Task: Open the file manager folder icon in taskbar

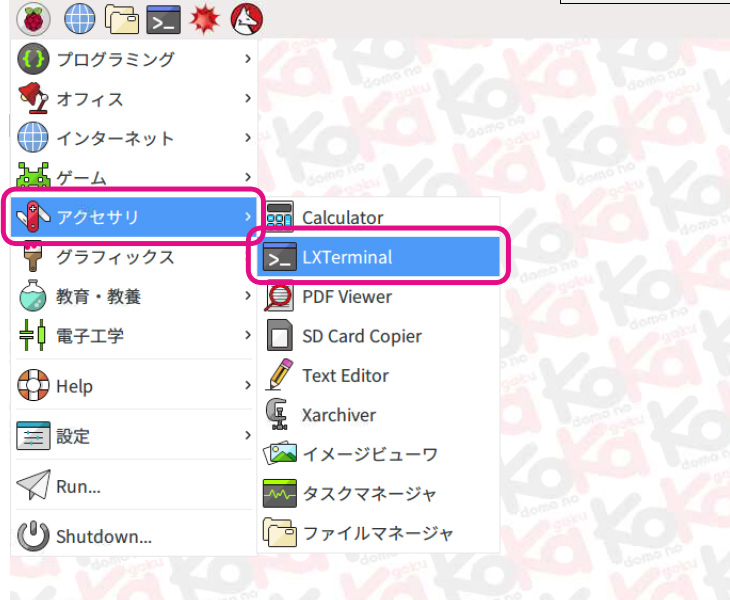Action: [122, 20]
